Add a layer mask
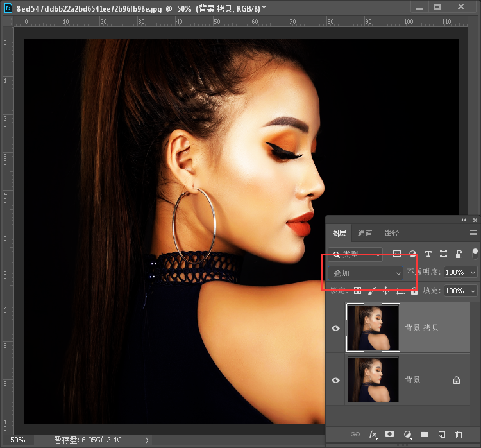This screenshot has width=481, height=448. (x=389, y=435)
